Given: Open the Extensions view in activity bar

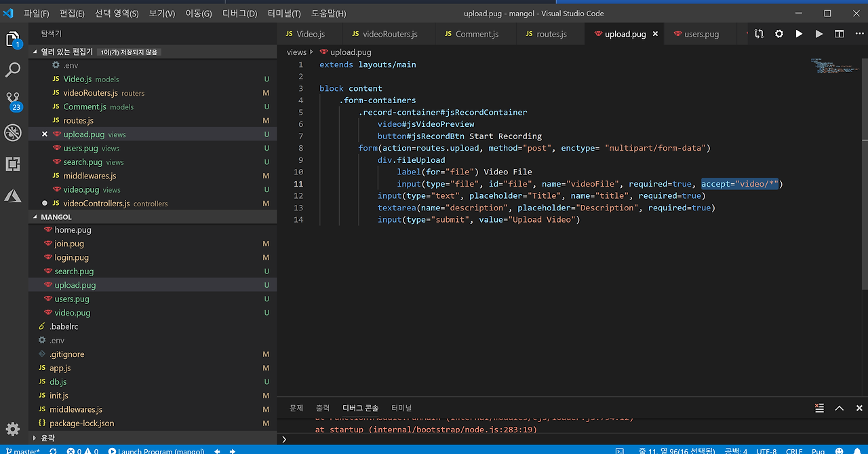Looking at the screenshot, I should click(14, 164).
